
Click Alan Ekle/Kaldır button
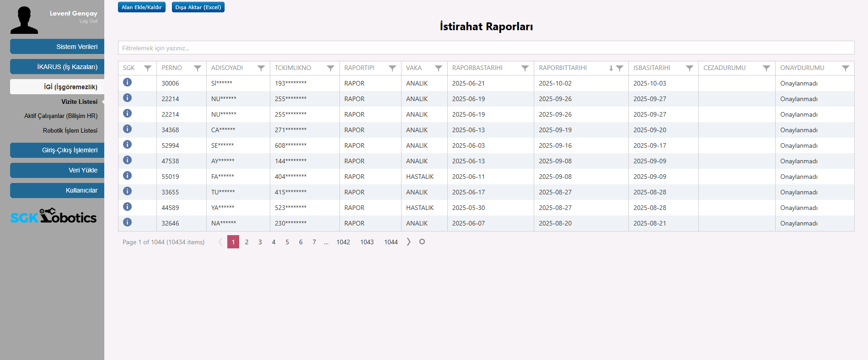(141, 7)
